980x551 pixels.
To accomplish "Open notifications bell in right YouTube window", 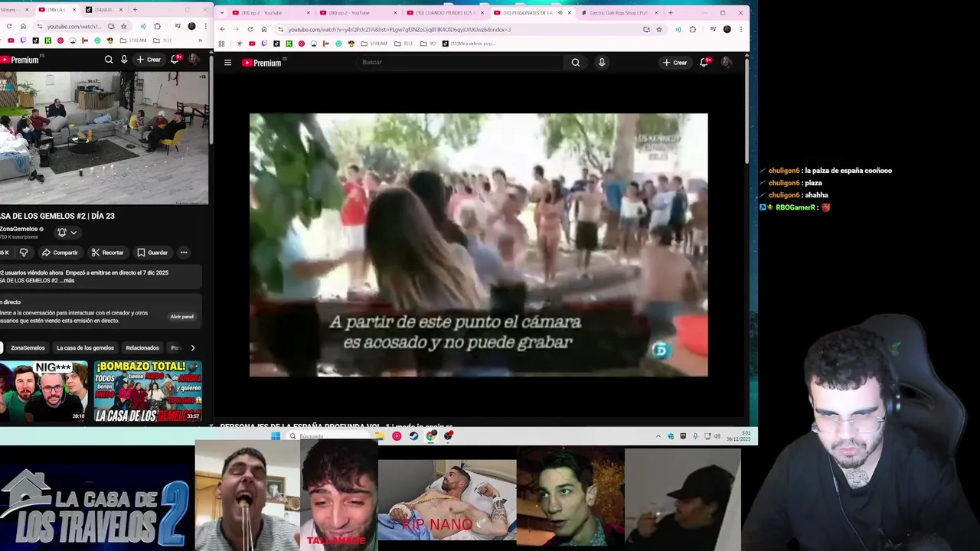I will (704, 62).
